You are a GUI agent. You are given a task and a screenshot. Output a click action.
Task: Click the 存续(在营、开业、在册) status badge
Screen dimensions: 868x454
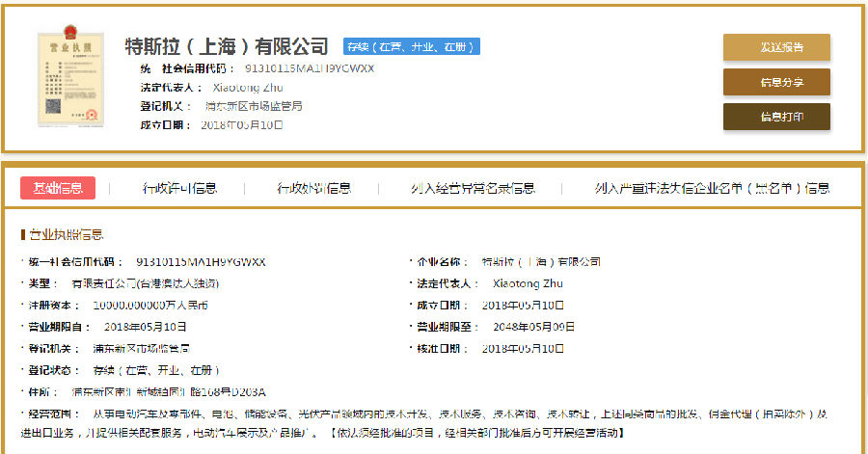coord(411,46)
